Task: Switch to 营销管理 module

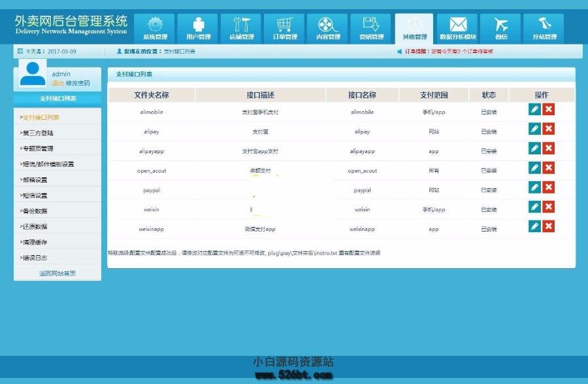Action: [370, 27]
